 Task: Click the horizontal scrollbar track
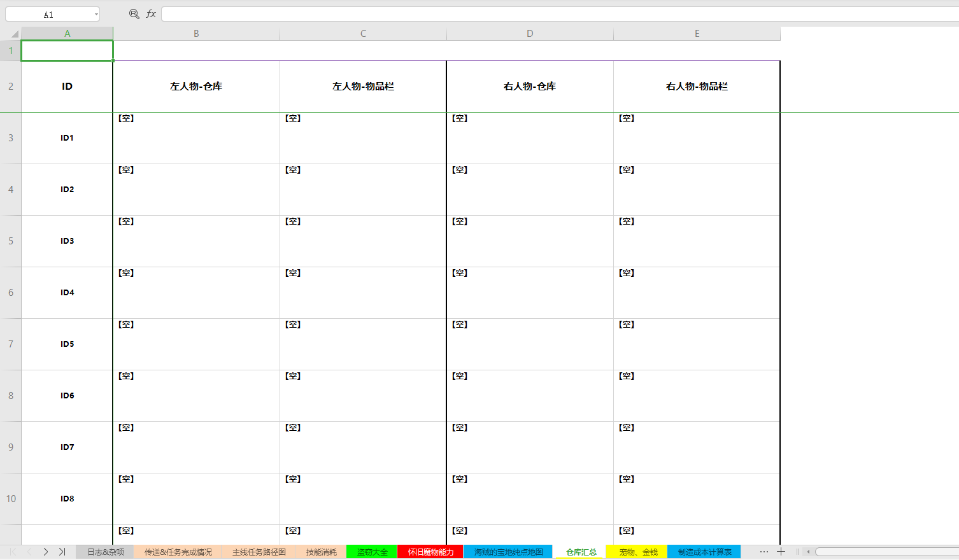click(x=887, y=552)
